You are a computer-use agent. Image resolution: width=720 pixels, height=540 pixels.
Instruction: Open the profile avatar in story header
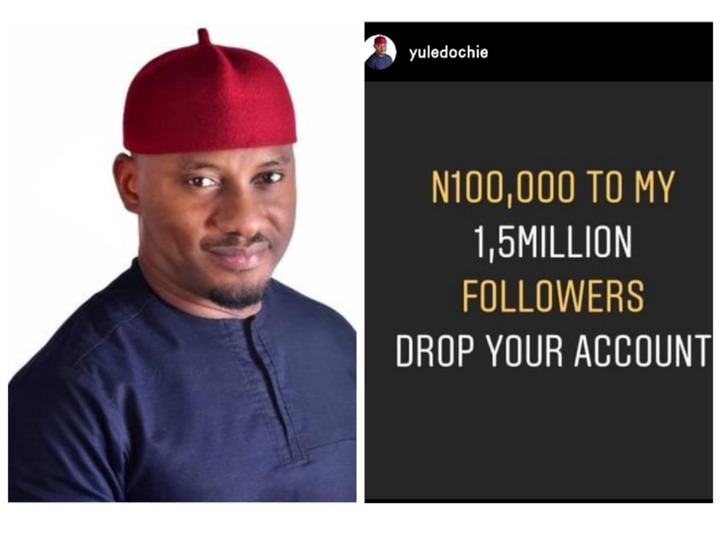tap(380, 52)
